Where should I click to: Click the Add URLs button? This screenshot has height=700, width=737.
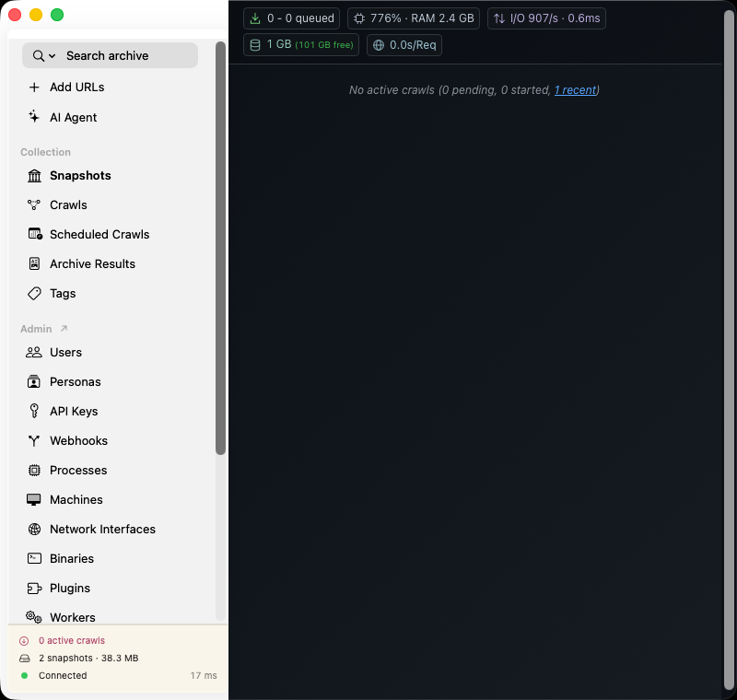[x=77, y=87]
